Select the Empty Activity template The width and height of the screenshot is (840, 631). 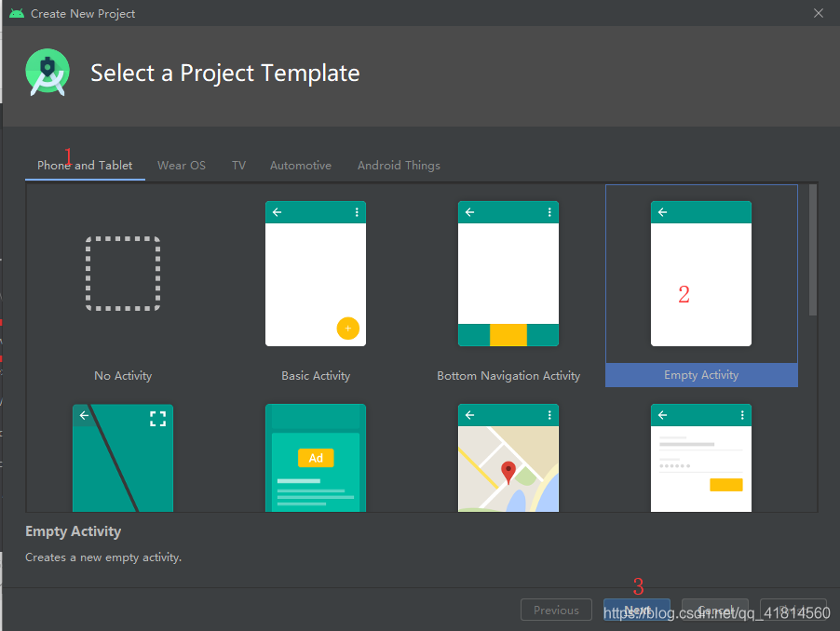click(700, 273)
